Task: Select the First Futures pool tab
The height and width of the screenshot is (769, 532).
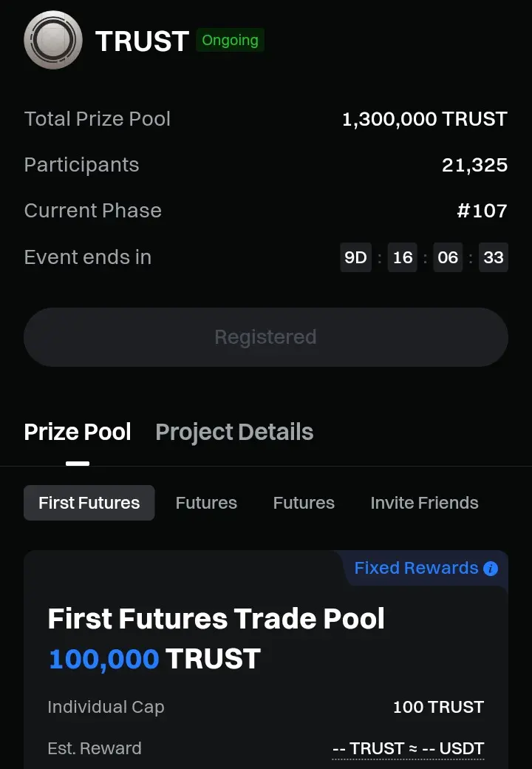Action: pos(89,503)
